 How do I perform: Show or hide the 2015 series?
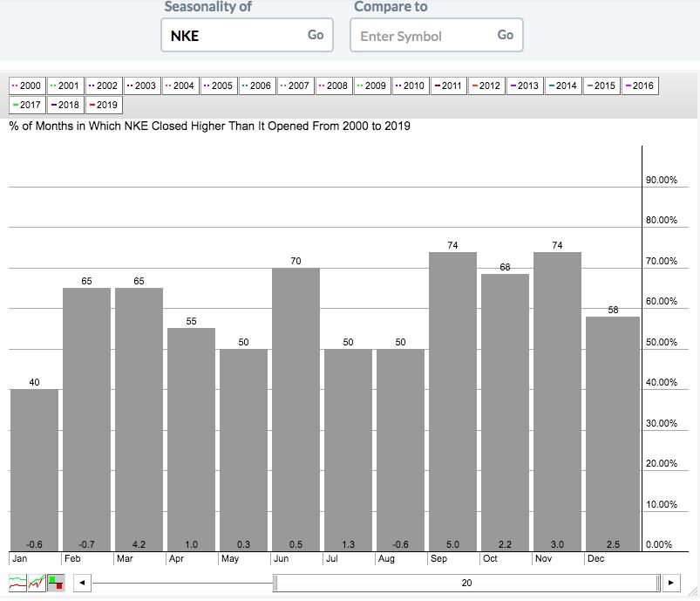point(602,85)
